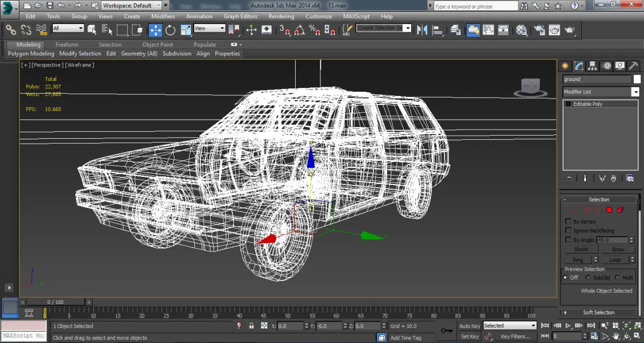Switch to Freeform ribbon tab
Image resolution: width=644 pixels, height=343 pixels.
67,44
